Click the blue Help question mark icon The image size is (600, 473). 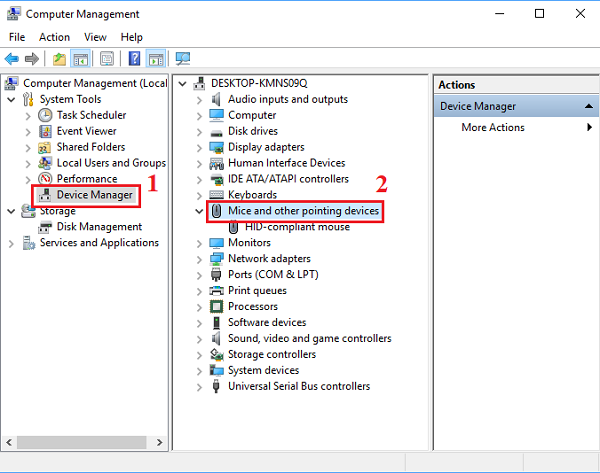click(x=134, y=59)
